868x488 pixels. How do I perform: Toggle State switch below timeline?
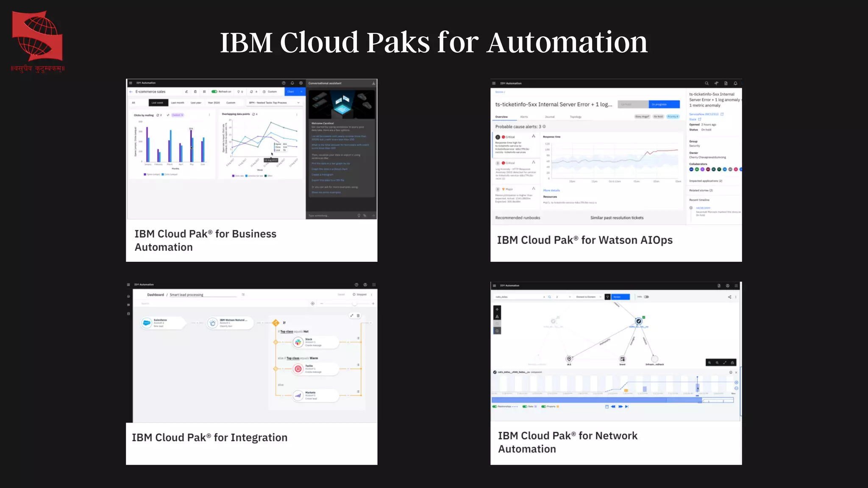[x=525, y=407]
